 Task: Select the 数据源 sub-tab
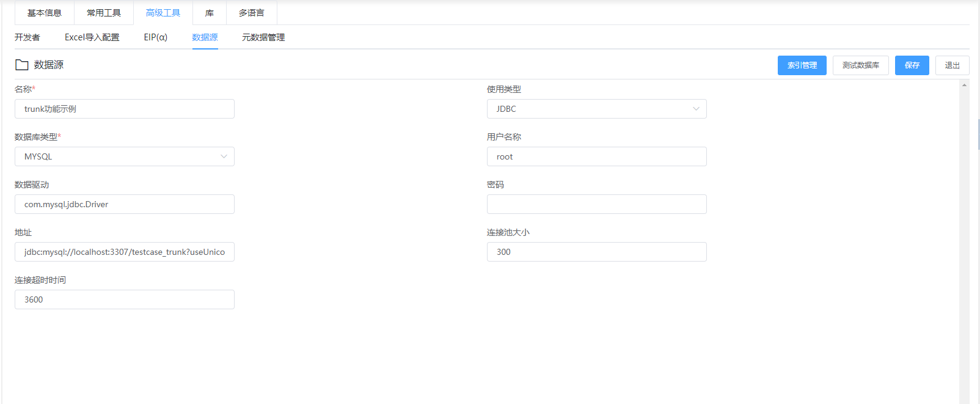(x=205, y=37)
